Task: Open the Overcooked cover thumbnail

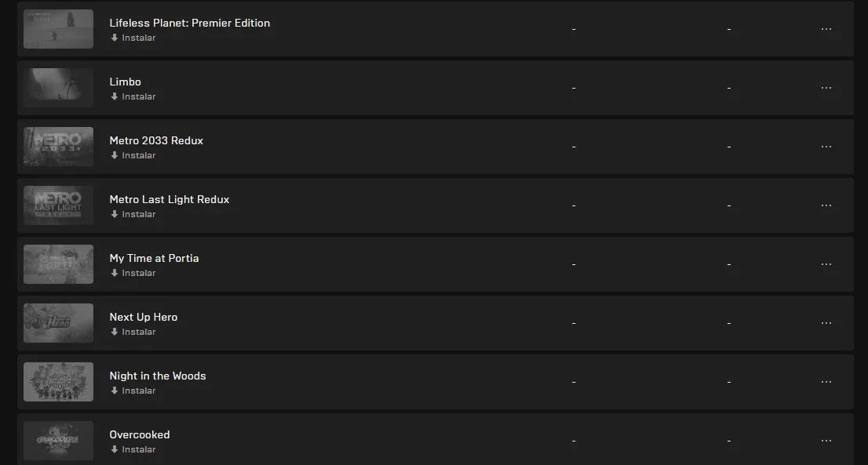Action: tap(58, 441)
